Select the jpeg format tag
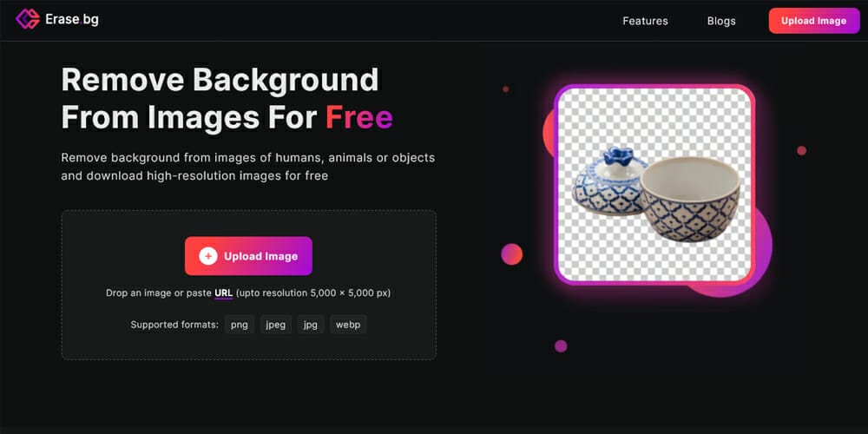 [x=276, y=325]
